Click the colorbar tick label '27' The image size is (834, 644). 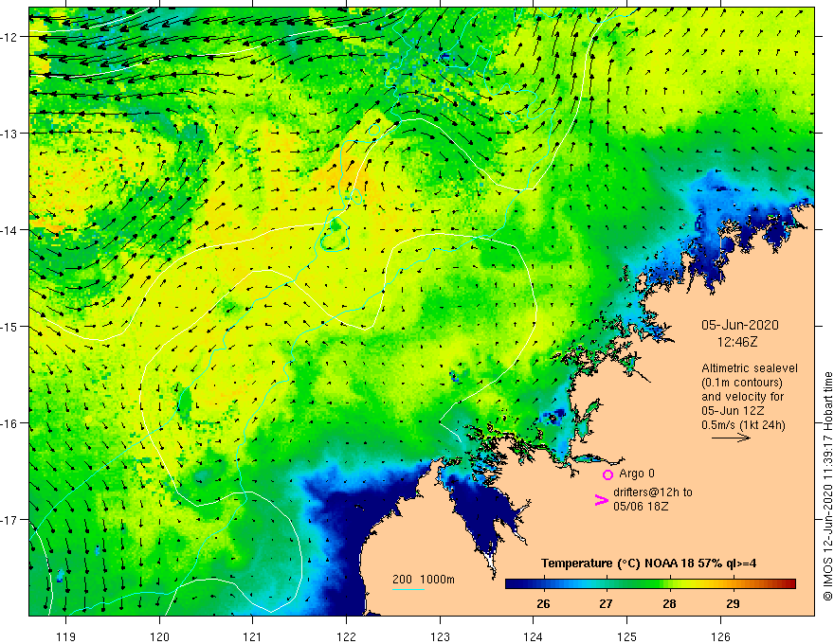[606, 604]
